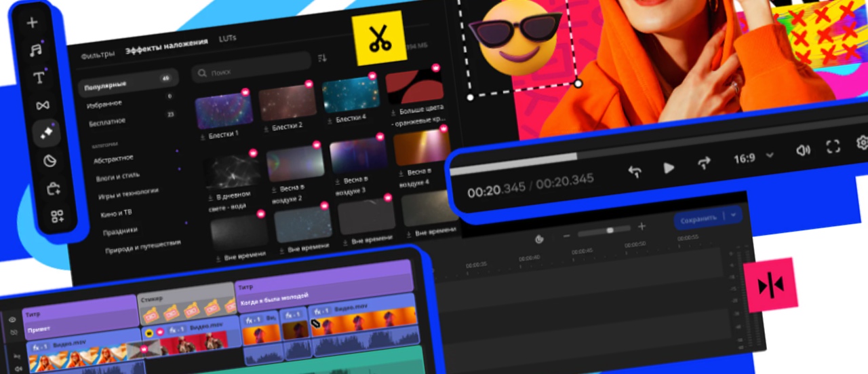Click the Сохранить button
This screenshot has width=868, height=374.
(x=698, y=219)
